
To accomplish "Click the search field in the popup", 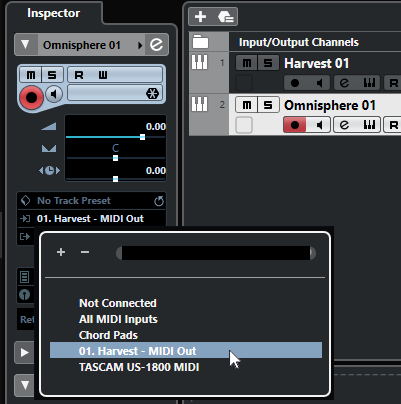I will tap(216, 253).
